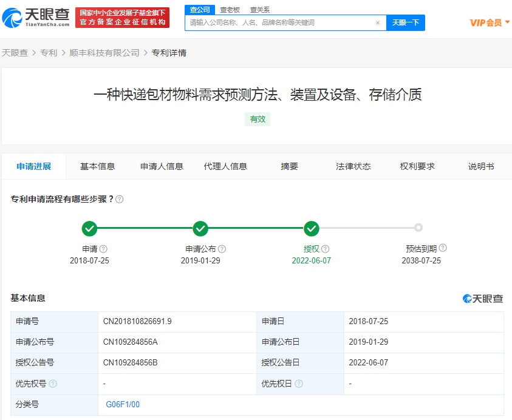Screen dimensions: 512x420
Task: Click green date 2022-06-07 under 授权
Action: tap(312, 260)
